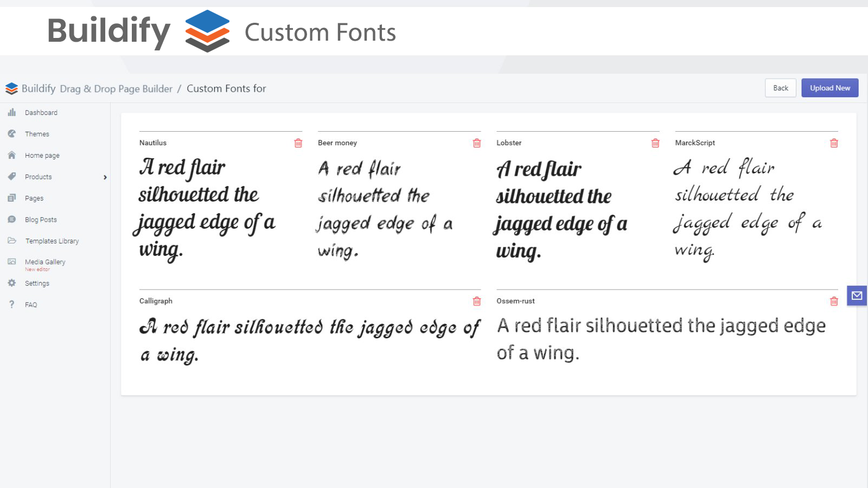Viewport: 868px width, 488px height.
Task: Click Upload New button
Action: (x=830, y=88)
